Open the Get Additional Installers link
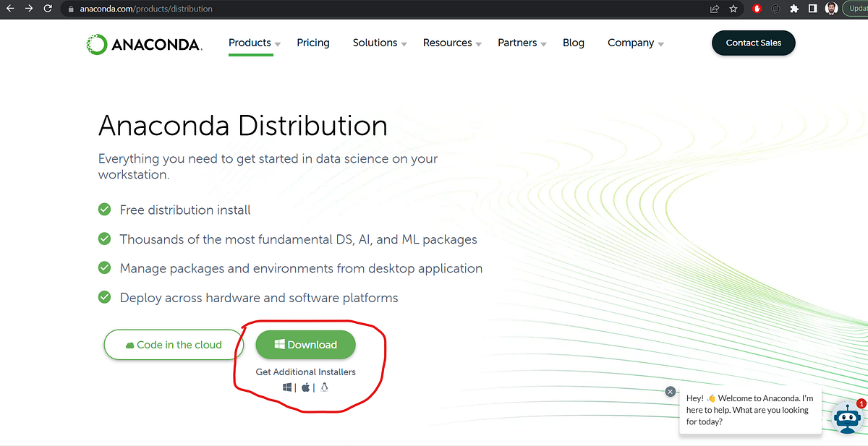Image resolution: width=868 pixels, height=446 pixels. click(x=305, y=371)
